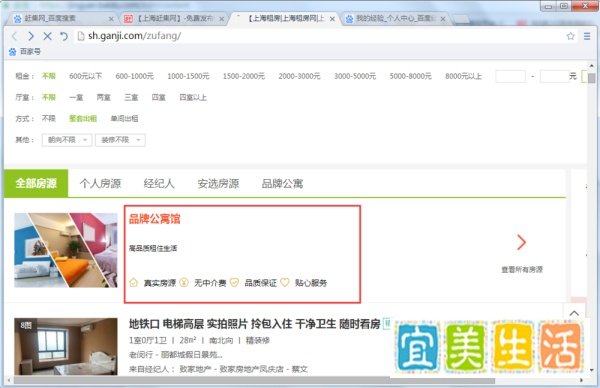Select the 安选房源 tab
The image size is (600, 388).
[x=218, y=184]
